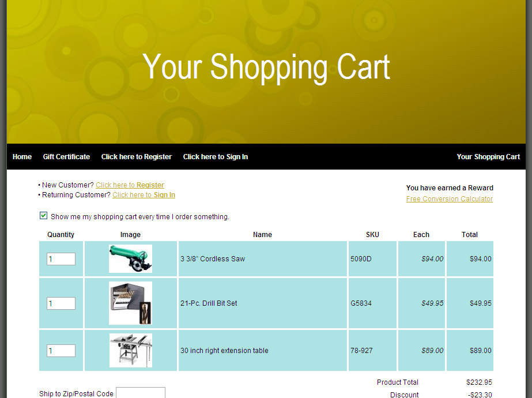Click the Ship to Zip/Postal Code field
This screenshot has width=532, height=398.
(140, 393)
